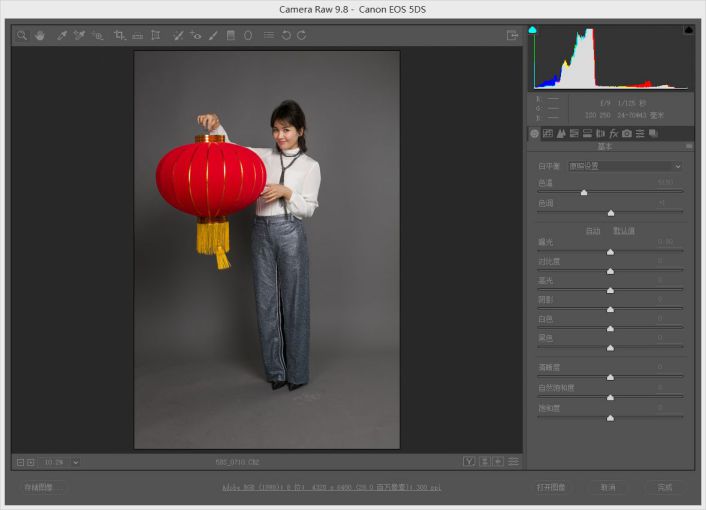The width and height of the screenshot is (706, 510).
Task: Switch to the Camera Calibration tab
Action: pos(627,133)
